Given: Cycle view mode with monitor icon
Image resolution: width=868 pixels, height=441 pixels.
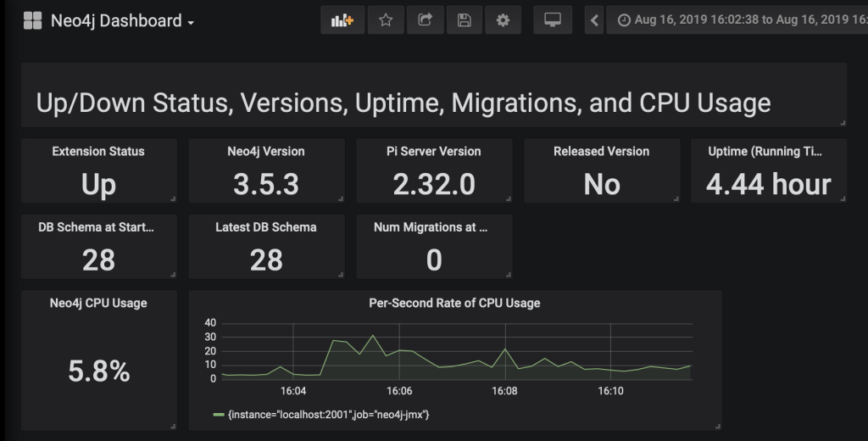Looking at the screenshot, I should (552, 20).
